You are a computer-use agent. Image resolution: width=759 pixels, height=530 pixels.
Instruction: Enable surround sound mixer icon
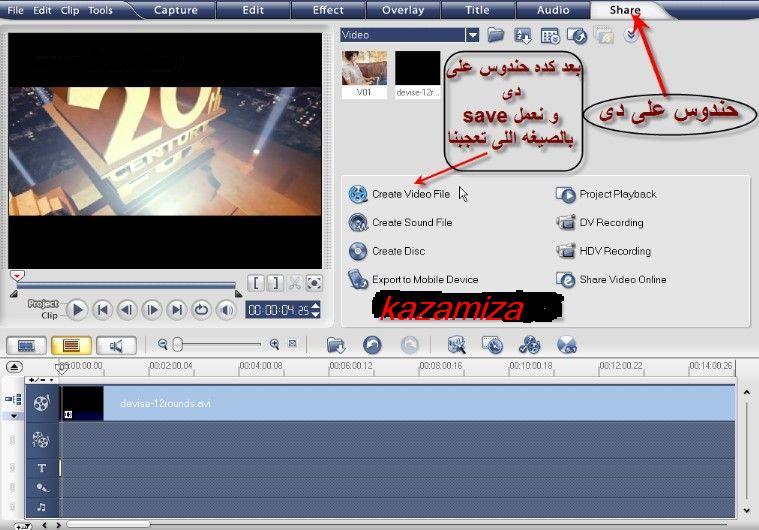coord(567,345)
